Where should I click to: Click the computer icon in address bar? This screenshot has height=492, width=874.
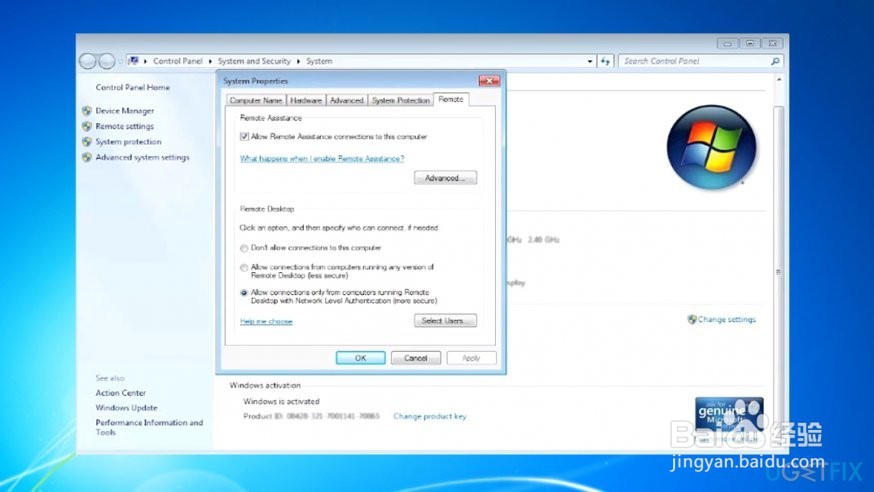tap(133, 61)
